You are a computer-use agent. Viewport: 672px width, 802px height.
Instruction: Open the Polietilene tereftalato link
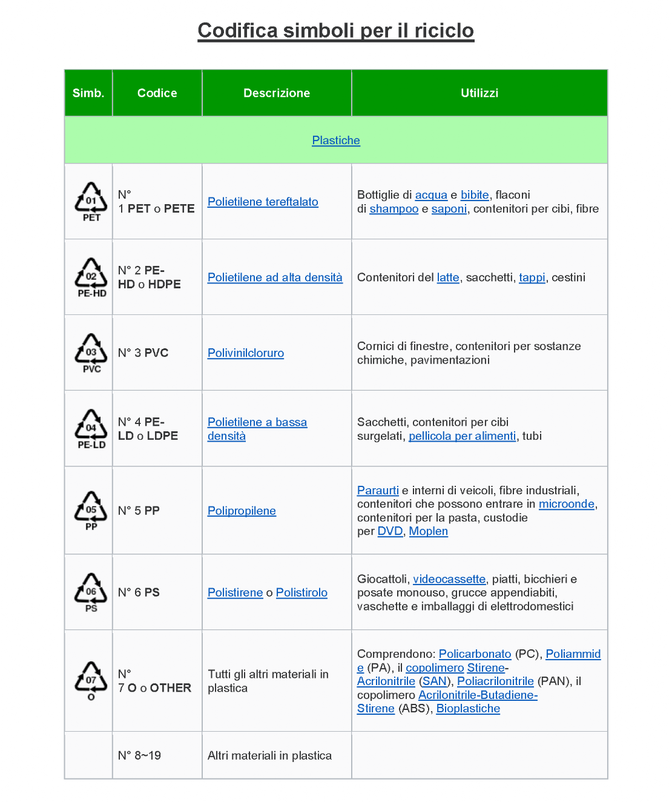coord(263,202)
